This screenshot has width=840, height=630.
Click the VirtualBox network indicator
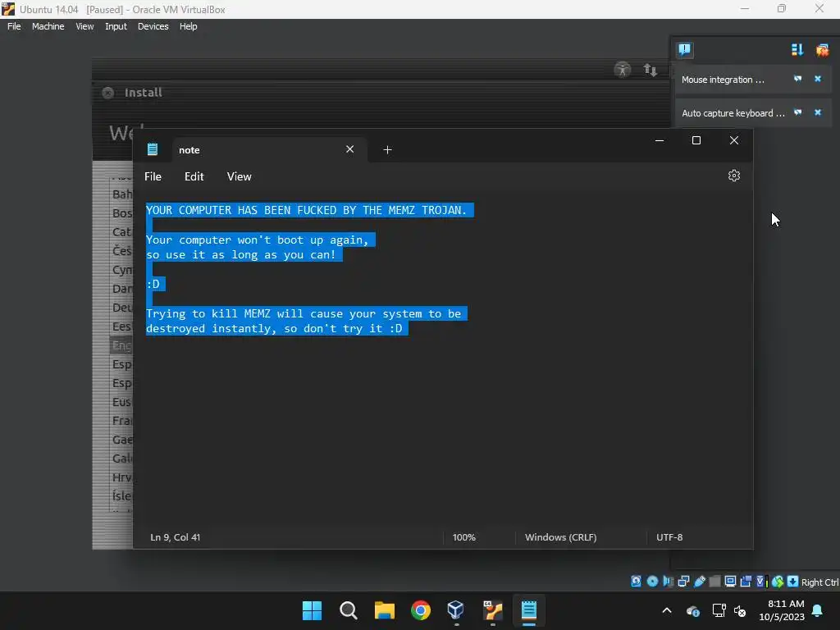683,582
